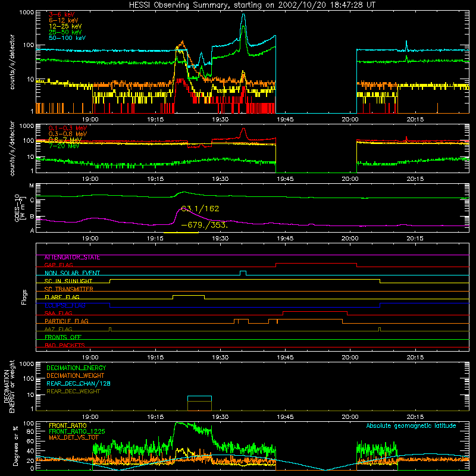Screen dimensions: 476x476
Task: Click the NON_SOLAR_EVENT pulse near 19:35
Action: tap(243, 272)
